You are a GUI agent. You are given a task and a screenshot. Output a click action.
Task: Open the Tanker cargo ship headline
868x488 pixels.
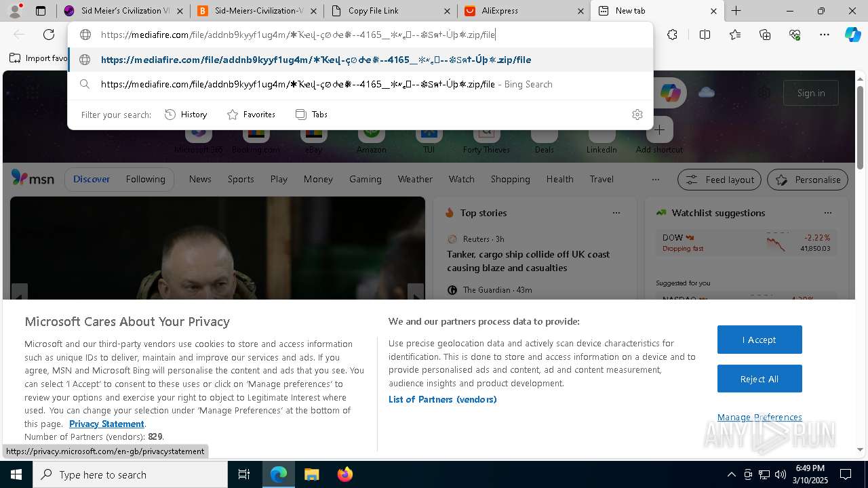tap(528, 261)
